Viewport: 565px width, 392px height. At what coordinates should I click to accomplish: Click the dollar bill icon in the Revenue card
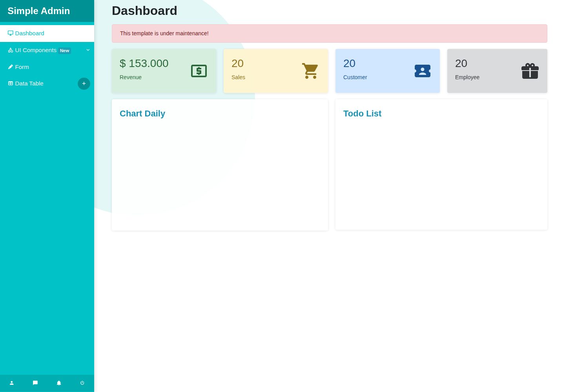199,71
